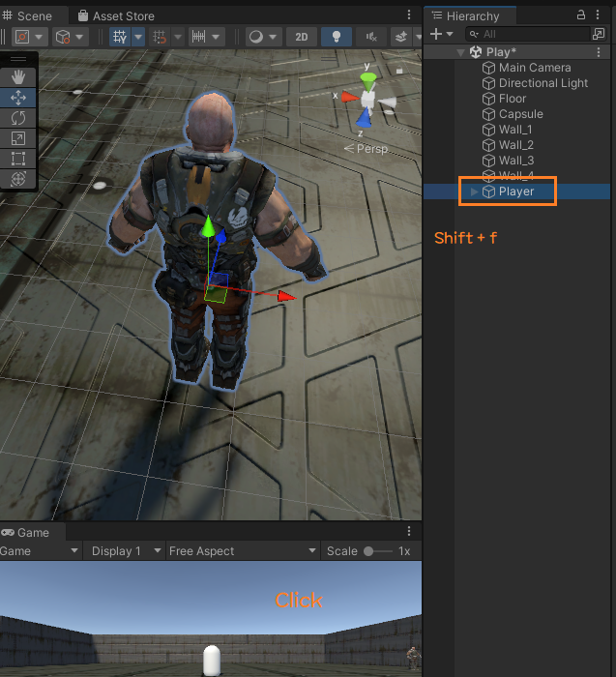Open the Game view more options menu
616x677 pixels.
pos(409,531)
